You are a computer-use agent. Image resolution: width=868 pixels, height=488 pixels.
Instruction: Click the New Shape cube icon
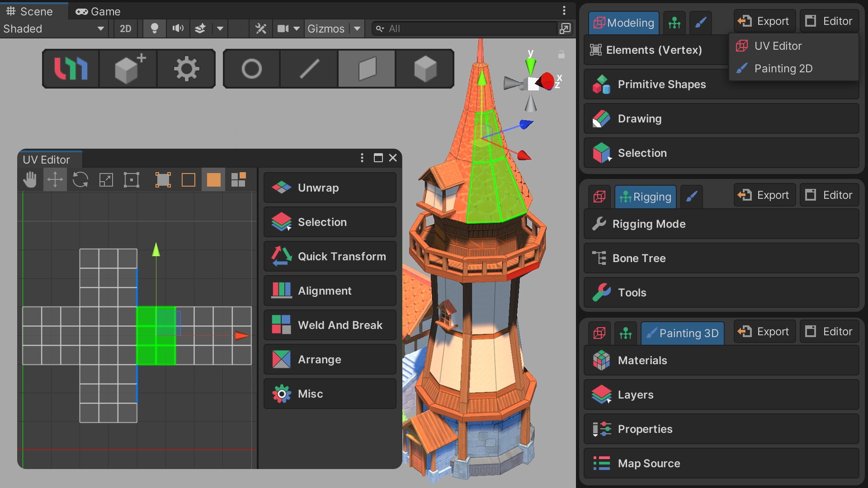(128, 68)
